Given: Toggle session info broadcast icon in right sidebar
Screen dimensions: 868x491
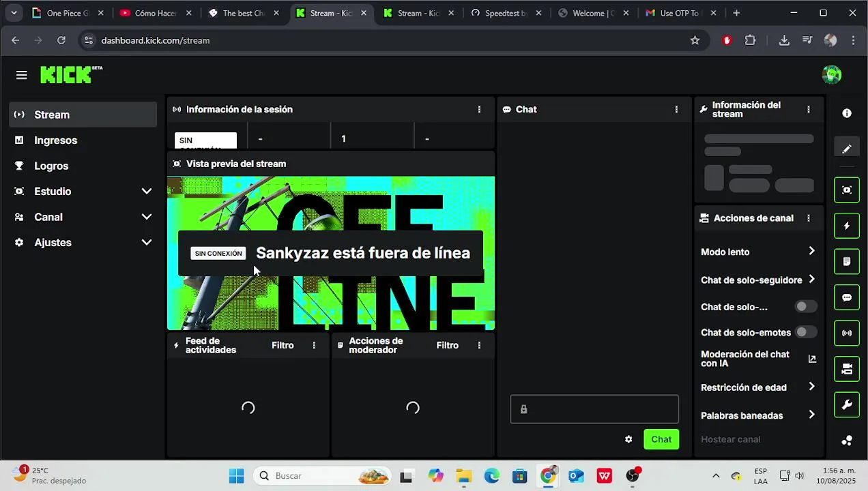Looking at the screenshot, I should (847, 333).
